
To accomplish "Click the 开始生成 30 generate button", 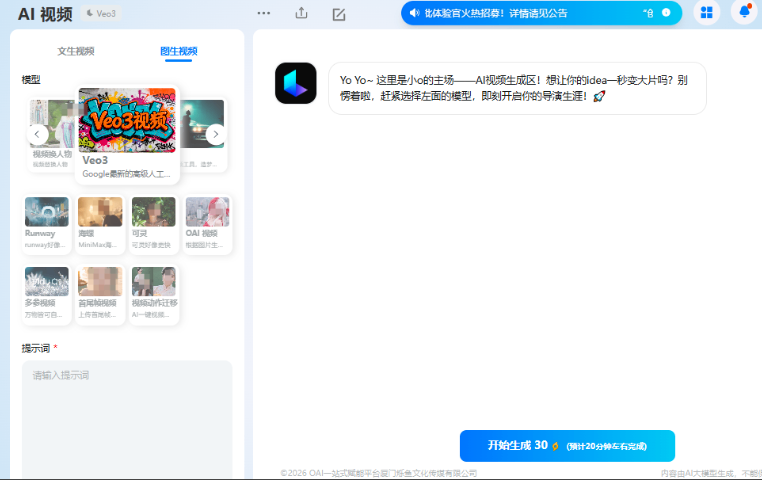I will 567,446.
